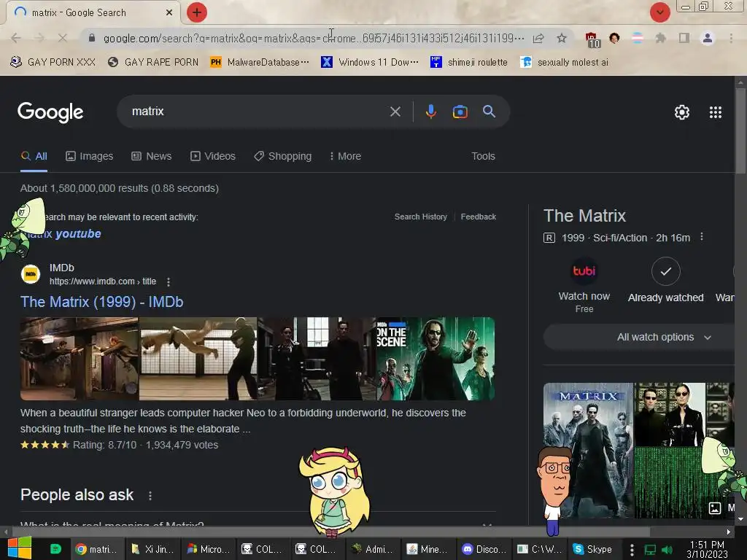Open The Matrix (1999) - IMDb result
Screen dimensions: 747x560
[x=102, y=302]
